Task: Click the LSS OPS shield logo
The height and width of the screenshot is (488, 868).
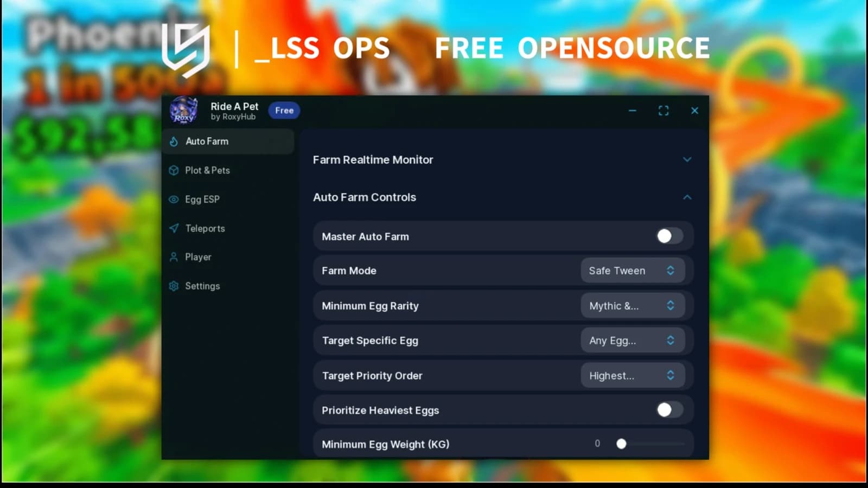Action: coord(186,50)
